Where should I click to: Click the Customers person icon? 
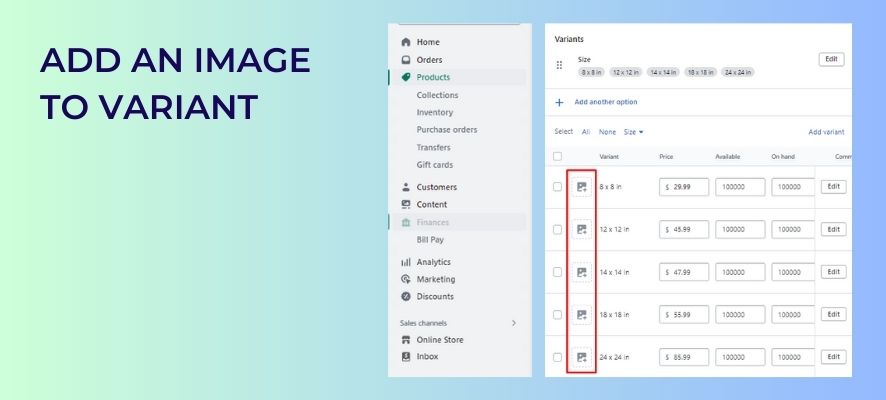[x=405, y=187]
